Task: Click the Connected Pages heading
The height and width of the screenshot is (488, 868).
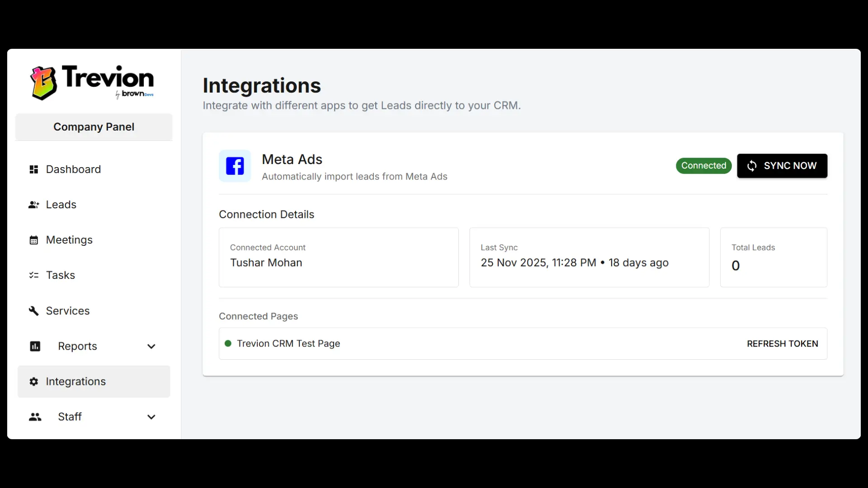Action: click(259, 316)
